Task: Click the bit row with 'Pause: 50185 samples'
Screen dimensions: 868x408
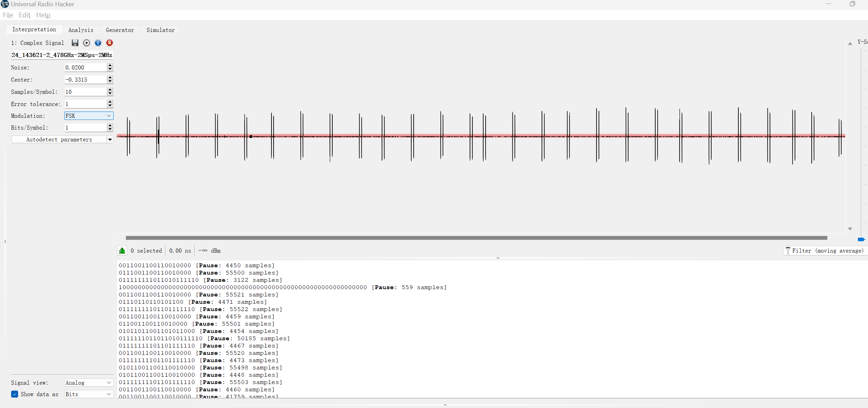Action: (x=204, y=338)
